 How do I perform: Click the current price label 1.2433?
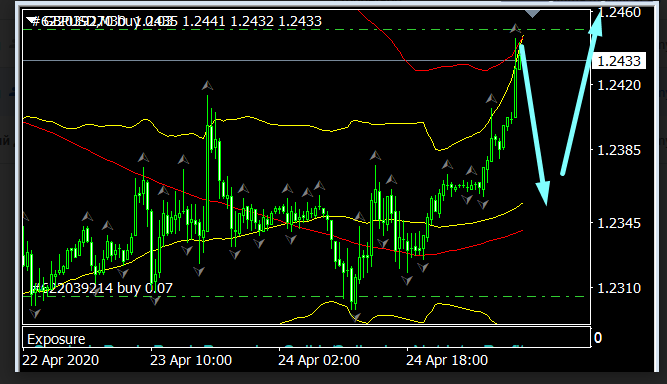tap(619, 61)
